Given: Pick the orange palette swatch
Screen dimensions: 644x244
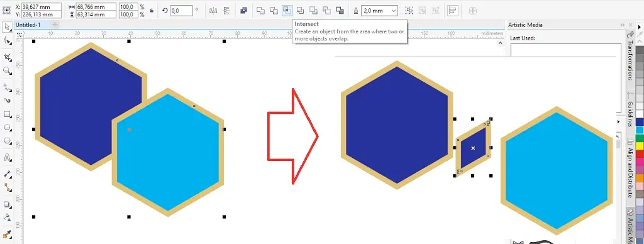Looking at the screenshot, I should [x=640, y=177].
